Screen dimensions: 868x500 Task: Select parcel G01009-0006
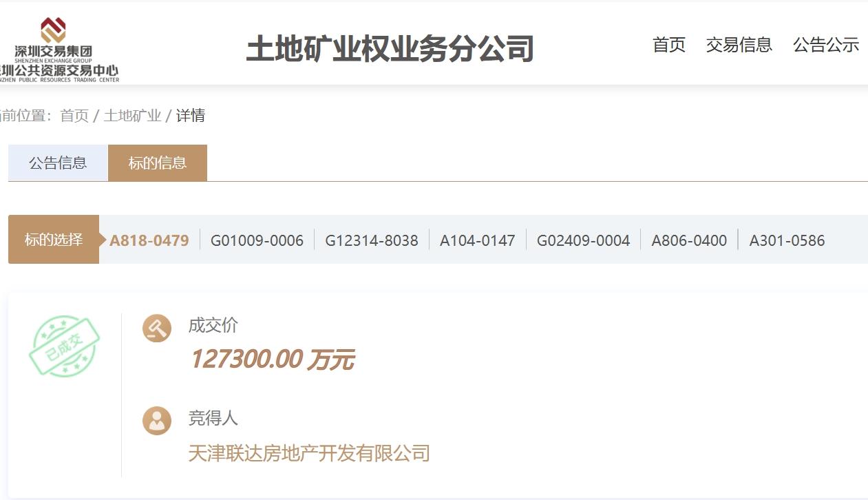(257, 240)
